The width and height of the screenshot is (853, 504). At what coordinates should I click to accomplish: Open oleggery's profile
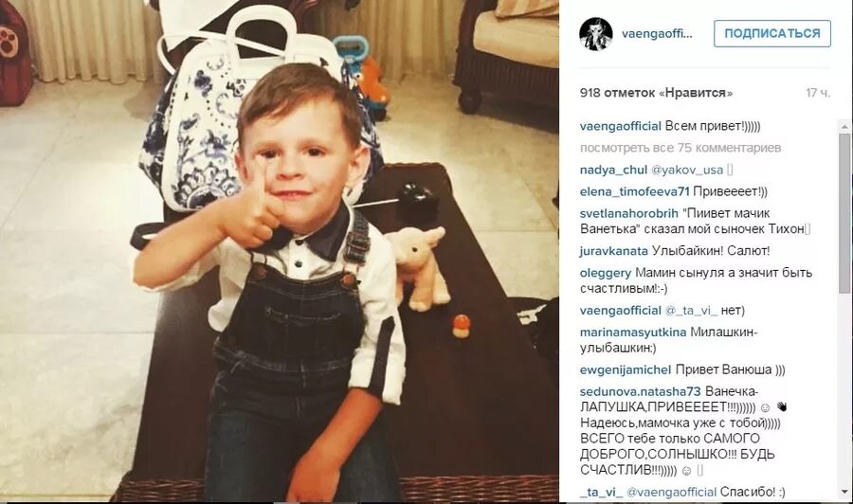pyautogui.click(x=606, y=273)
